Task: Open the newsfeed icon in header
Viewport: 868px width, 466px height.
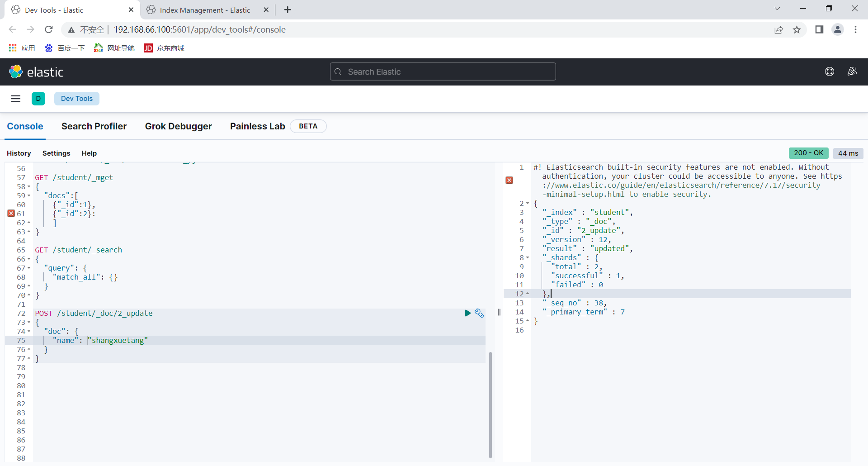Action: pyautogui.click(x=852, y=71)
